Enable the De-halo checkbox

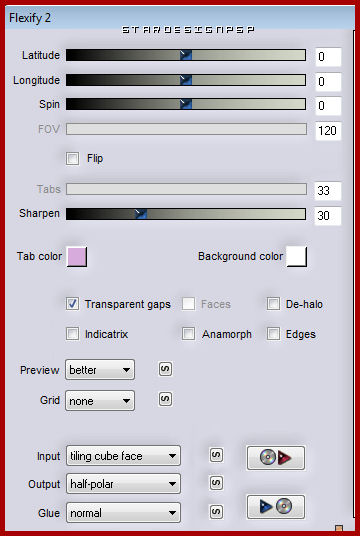click(x=273, y=304)
